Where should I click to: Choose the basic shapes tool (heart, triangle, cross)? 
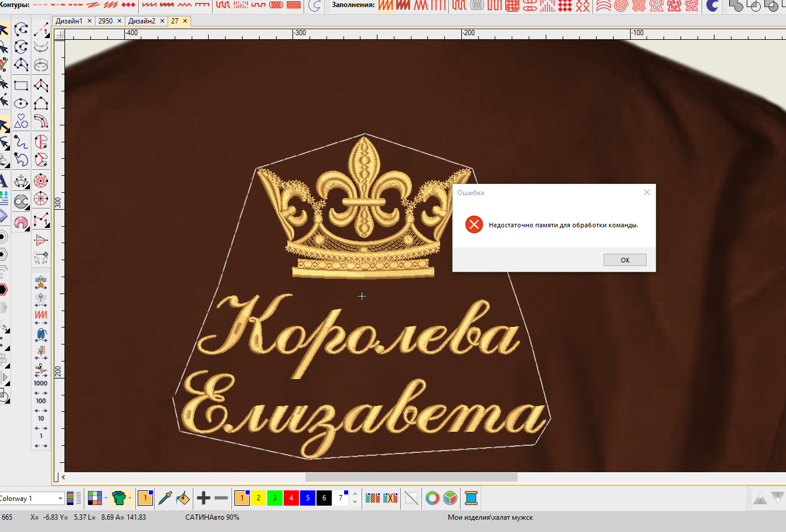(x=21, y=121)
